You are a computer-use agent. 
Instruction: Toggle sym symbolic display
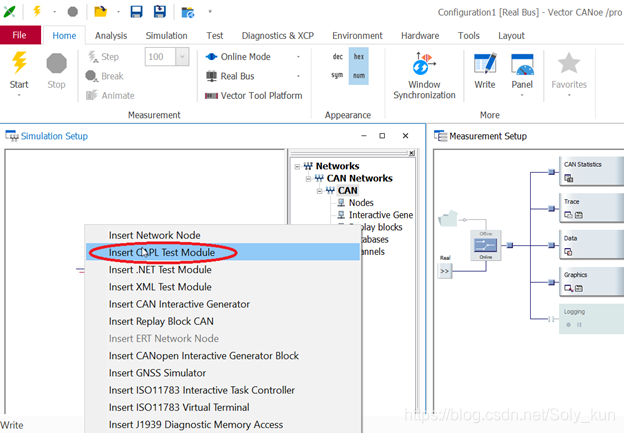[337, 75]
